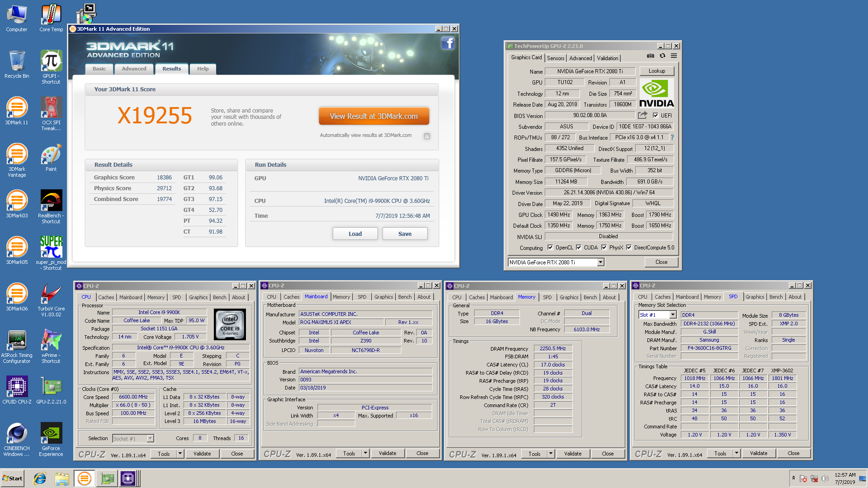Click the Bus Interface question mark
868x488 pixels.
coord(672,137)
